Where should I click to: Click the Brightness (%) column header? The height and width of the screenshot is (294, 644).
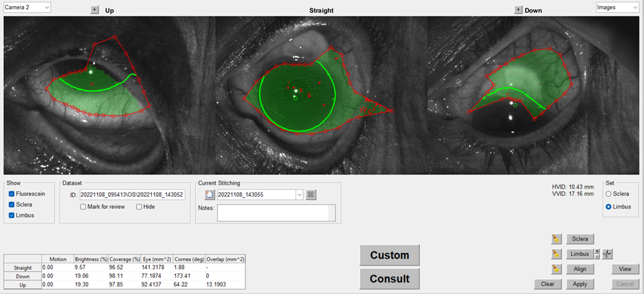point(91,259)
